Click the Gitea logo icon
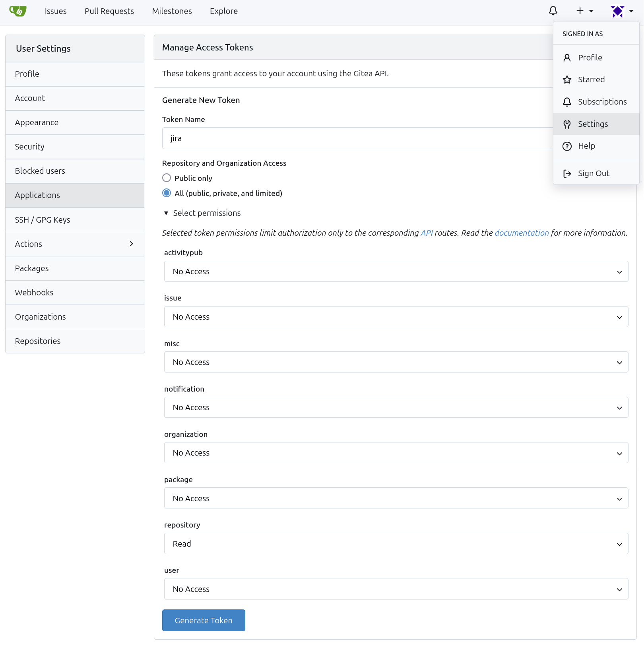 click(18, 11)
